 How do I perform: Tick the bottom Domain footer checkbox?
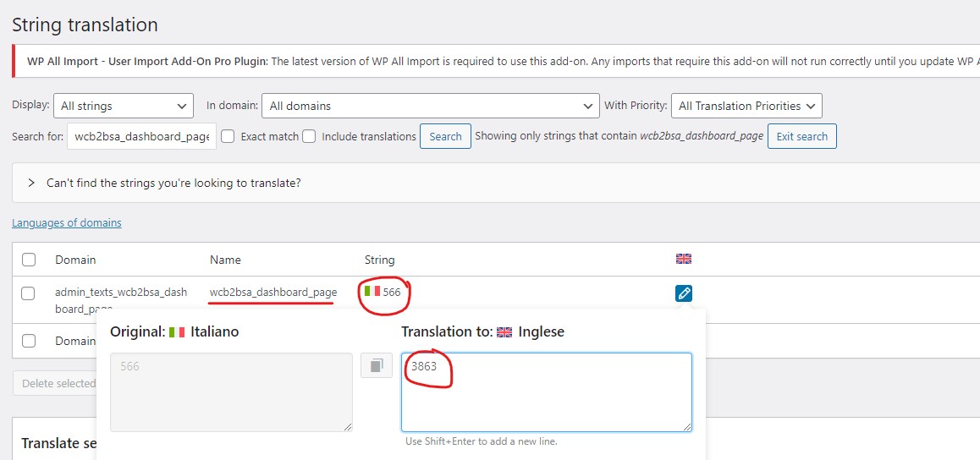[28, 341]
